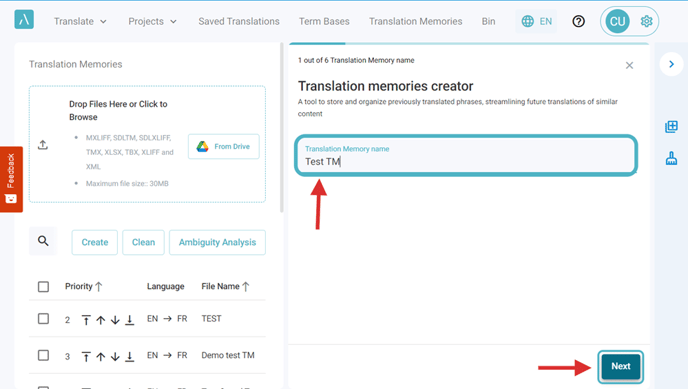Click the globe language icon

point(527,21)
